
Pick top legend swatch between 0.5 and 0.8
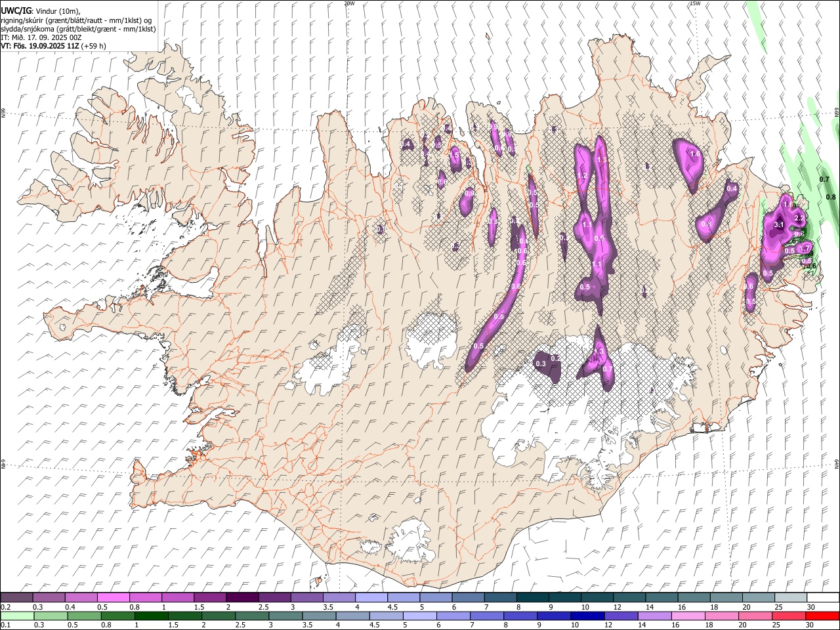113,597
